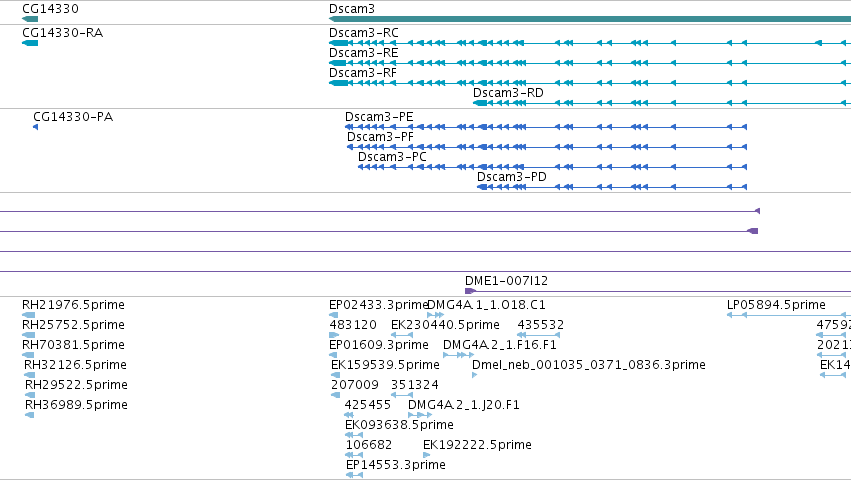This screenshot has width=851, height=480.
Task: Select the RH29522.5prime EST label
Action: [x=77, y=385]
